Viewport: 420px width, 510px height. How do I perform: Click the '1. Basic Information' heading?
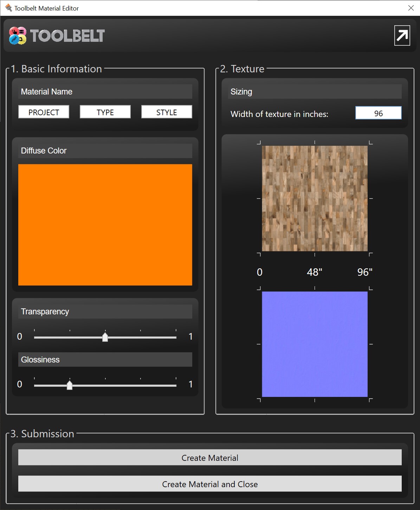coord(56,69)
